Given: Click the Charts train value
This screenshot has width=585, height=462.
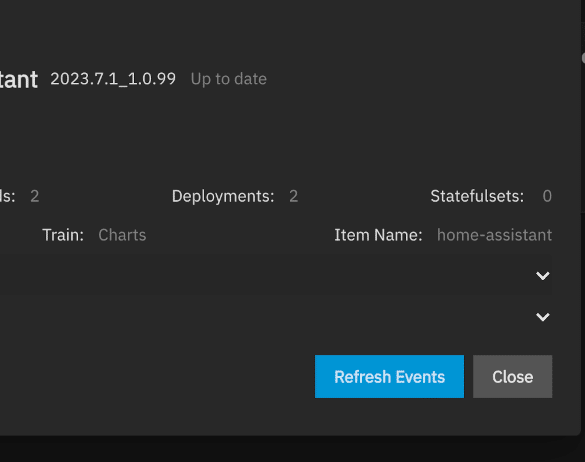Looking at the screenshot, I should tap(122, 235).
